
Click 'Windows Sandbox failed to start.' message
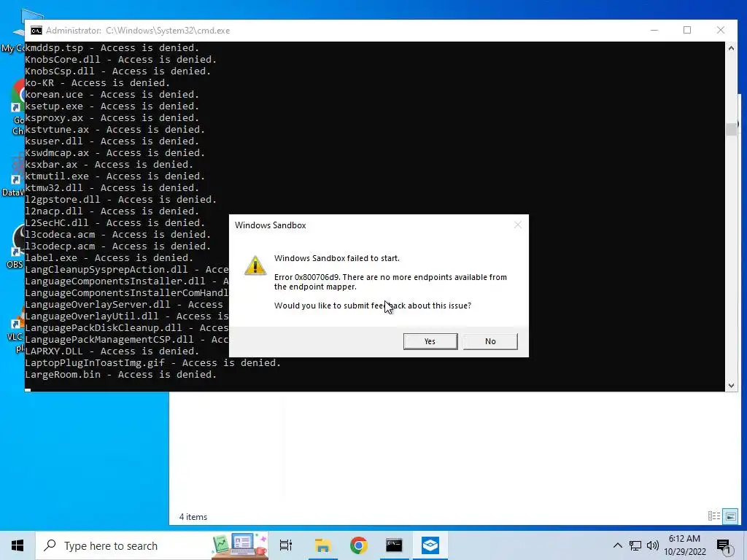337,258
